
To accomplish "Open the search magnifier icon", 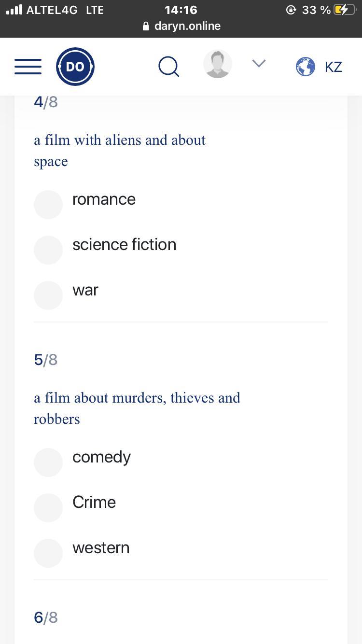I will [168, 67].
